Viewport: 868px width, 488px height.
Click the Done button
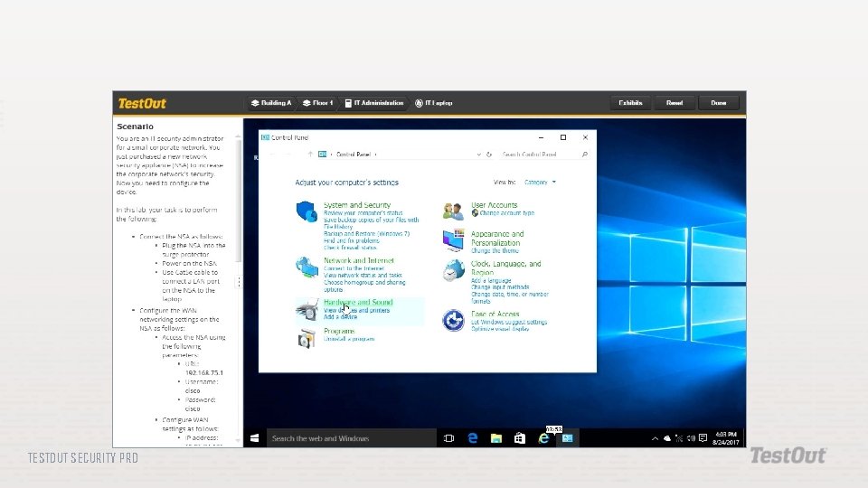tap(719, 103)
